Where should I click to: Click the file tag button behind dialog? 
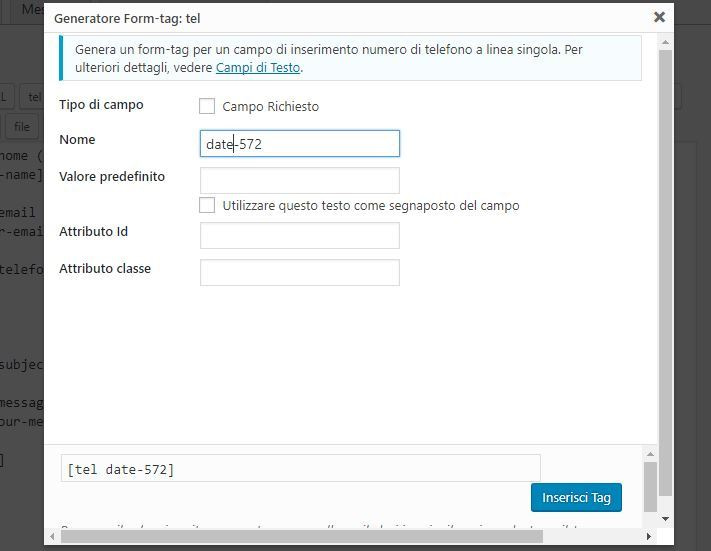click(x=22, y=126)
